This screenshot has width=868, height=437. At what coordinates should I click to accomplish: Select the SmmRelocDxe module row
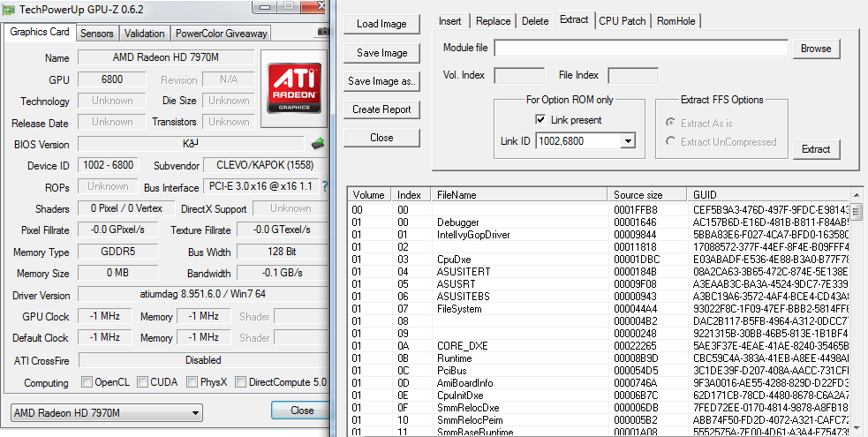tap(599, 408)
